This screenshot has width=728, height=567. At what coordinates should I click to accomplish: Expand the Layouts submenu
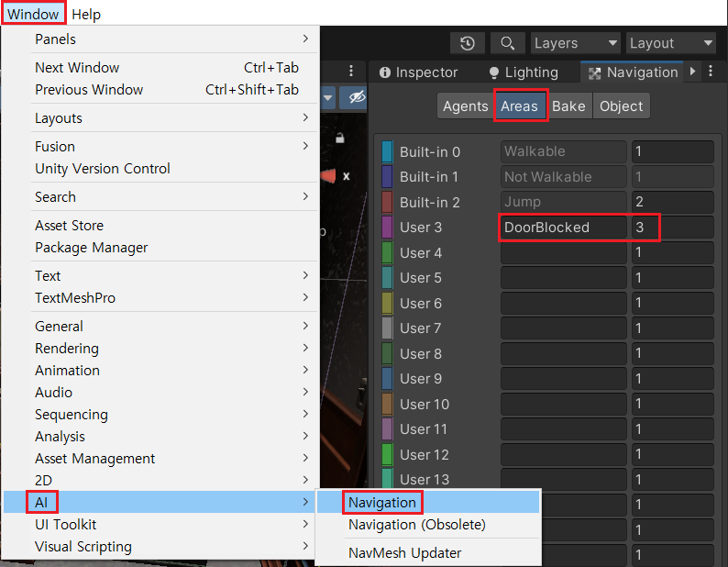click(x=160, y=118)
